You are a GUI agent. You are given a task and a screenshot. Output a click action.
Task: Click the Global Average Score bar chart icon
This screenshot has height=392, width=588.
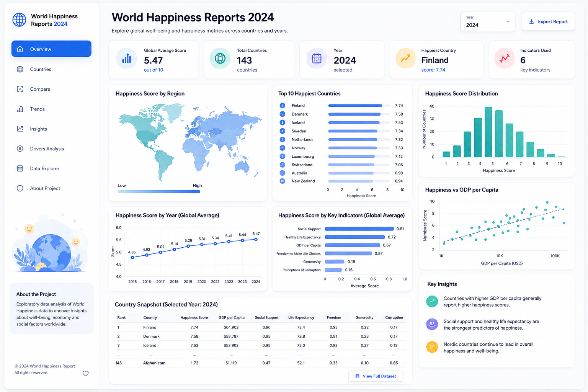tap(126, 59)
